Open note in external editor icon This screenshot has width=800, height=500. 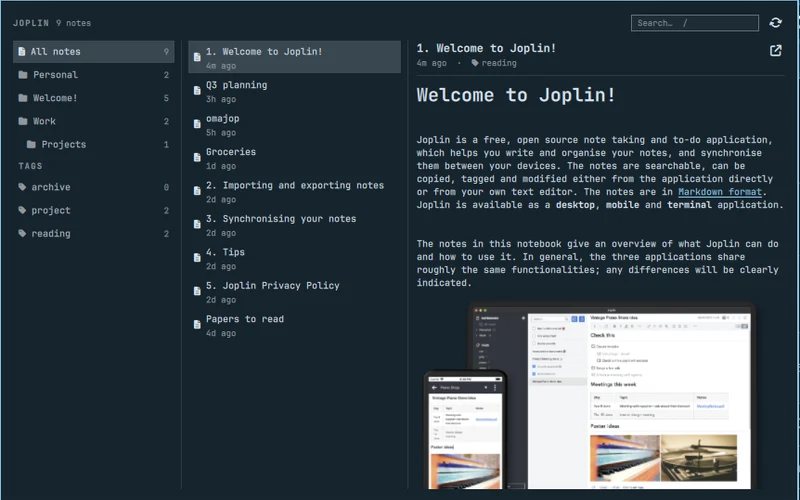pyautogui.click(x=776, y=51)
